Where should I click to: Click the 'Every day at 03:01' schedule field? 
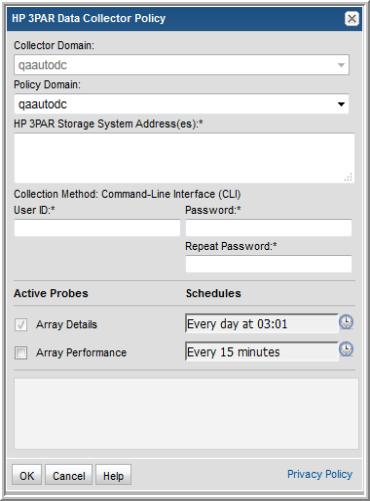coord(262,323)
